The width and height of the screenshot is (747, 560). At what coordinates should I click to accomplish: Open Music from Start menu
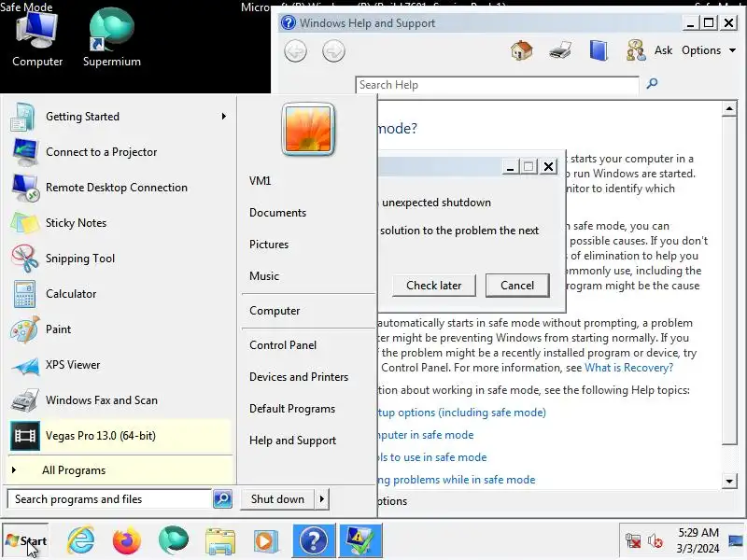tap(264, 276)
